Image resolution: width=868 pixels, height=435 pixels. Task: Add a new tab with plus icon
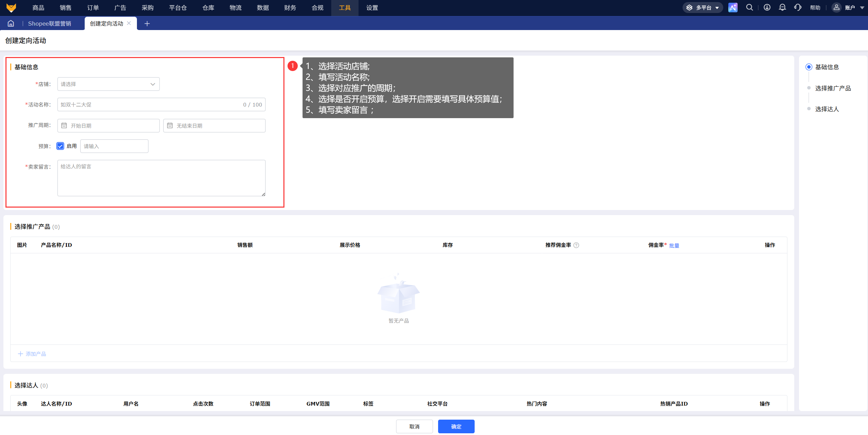point(147,24)
